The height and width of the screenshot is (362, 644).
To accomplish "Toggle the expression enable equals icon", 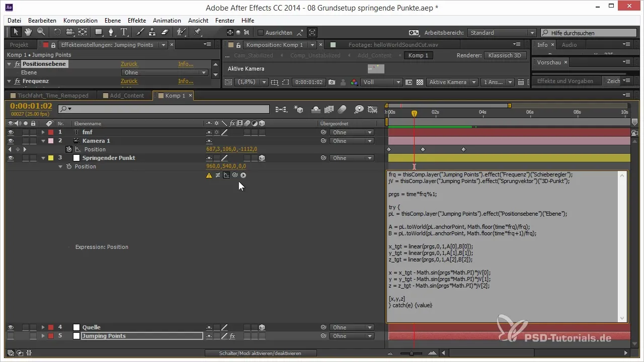I will (x=218, y=175).
